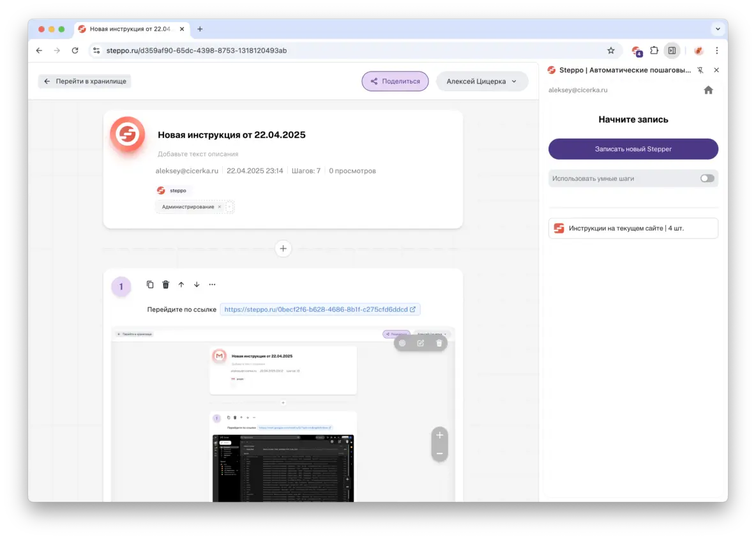
Task: Unpin the Steppo side panel
Action: point(700,70)
